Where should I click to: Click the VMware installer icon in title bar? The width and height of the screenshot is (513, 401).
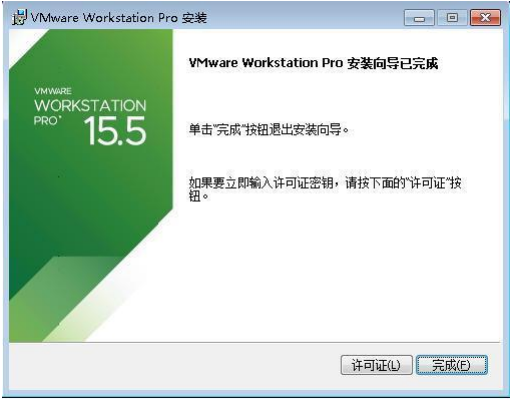click(19, 17)
